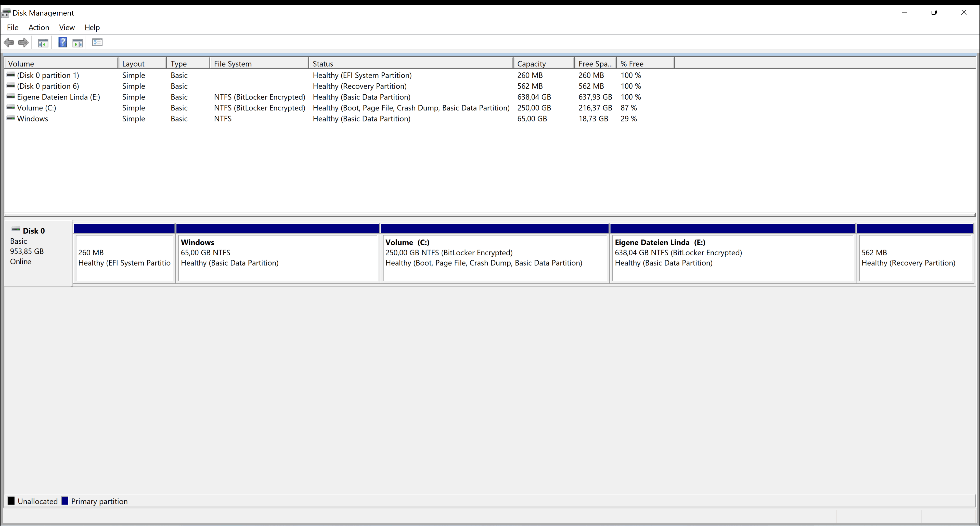Click Show/Hide Console Tree toolbar icon
Viewport: 980px width, 526px height.
[x=43, y=43]
